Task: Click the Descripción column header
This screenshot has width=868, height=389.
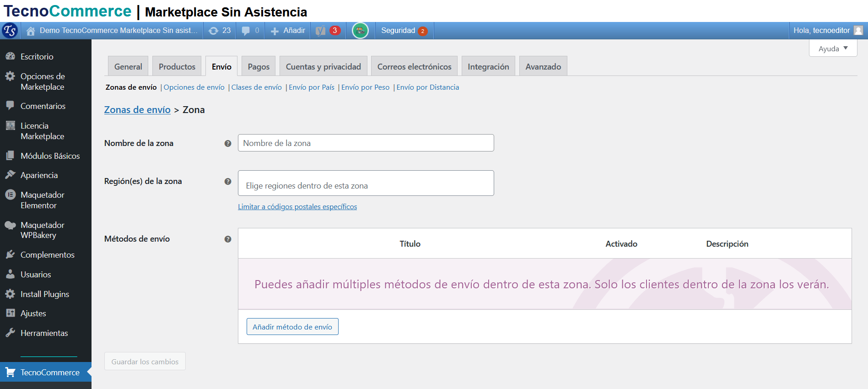Action: tap(727, 244)
